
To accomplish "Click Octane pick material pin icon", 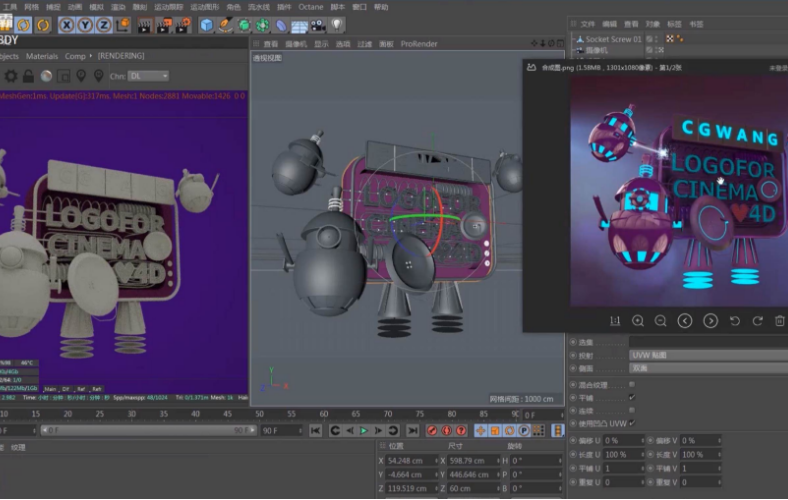I will coord(98,76).
